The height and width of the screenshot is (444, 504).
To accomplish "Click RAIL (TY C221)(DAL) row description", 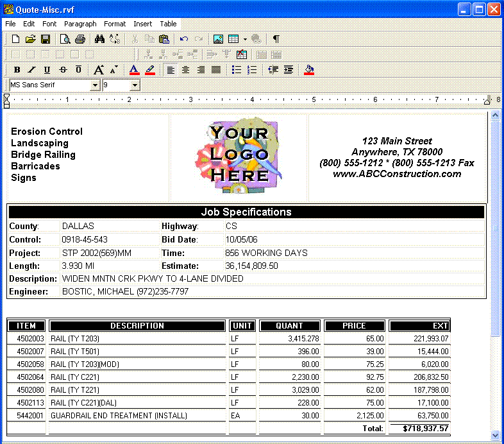I will coord(83,402).
